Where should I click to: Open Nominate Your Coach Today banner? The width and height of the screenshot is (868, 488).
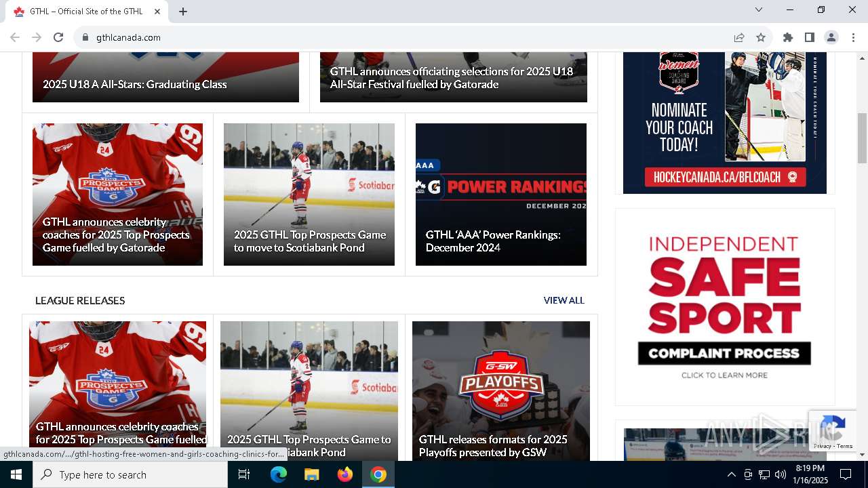(x=725, y=123)
